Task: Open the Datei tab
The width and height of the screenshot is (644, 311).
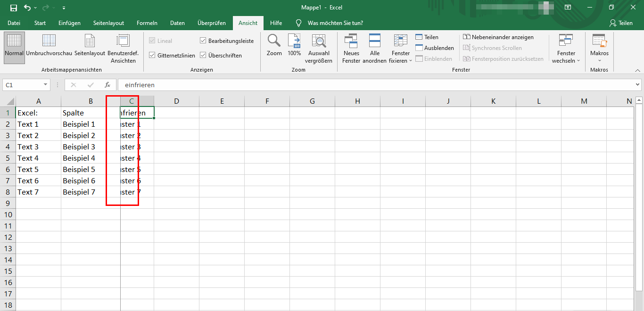Action: coord(14,23)
